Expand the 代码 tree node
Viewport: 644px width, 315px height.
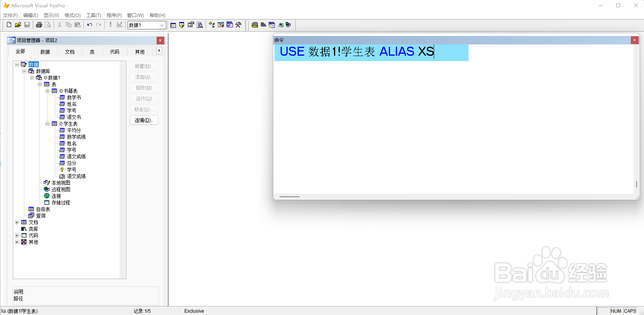(x=17, y=235)
